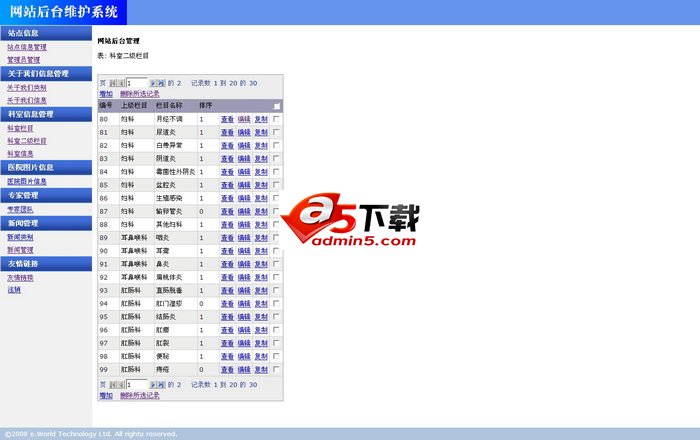700x440 pixels.
Task: Check the box for record 99
Action: point(276,369)
